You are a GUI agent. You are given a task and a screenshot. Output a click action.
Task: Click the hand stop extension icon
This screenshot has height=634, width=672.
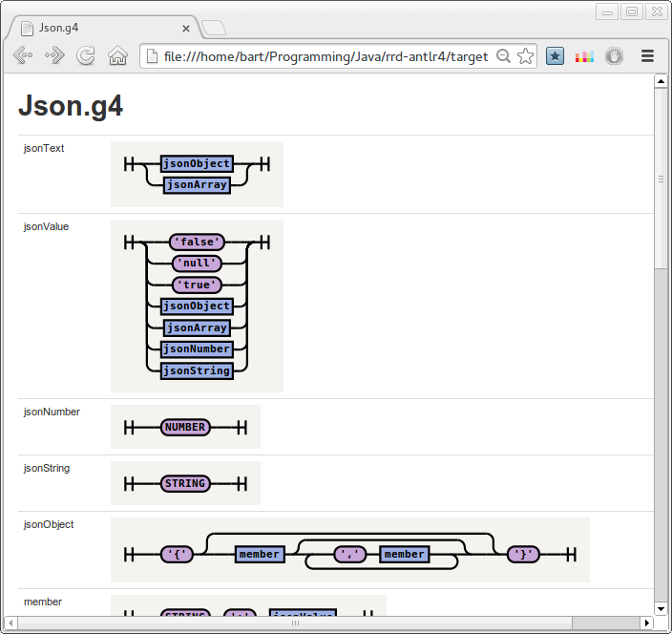[x=614, y=56]
